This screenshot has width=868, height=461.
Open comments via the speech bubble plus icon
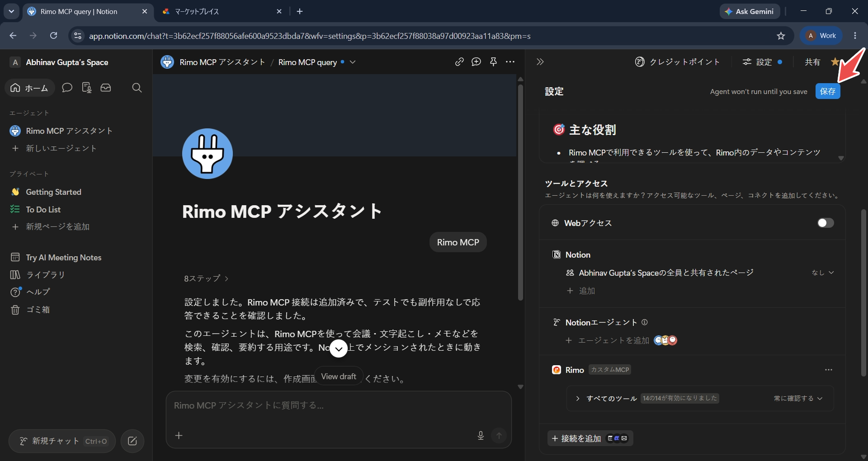coord(476,62)
